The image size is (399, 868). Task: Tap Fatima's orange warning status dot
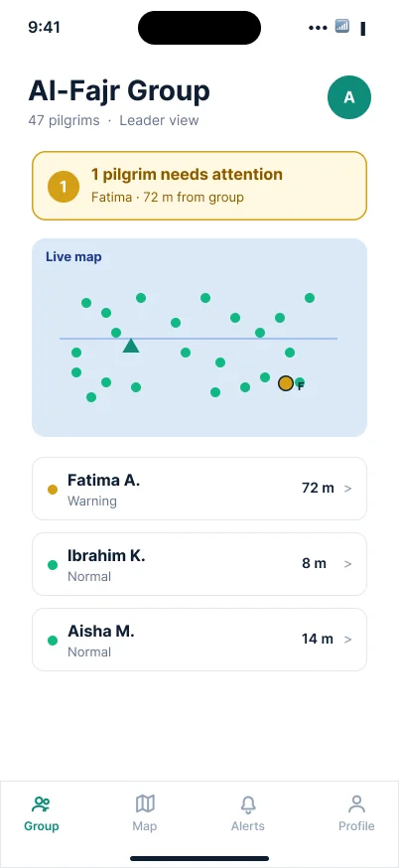click(x=53, y=490)
